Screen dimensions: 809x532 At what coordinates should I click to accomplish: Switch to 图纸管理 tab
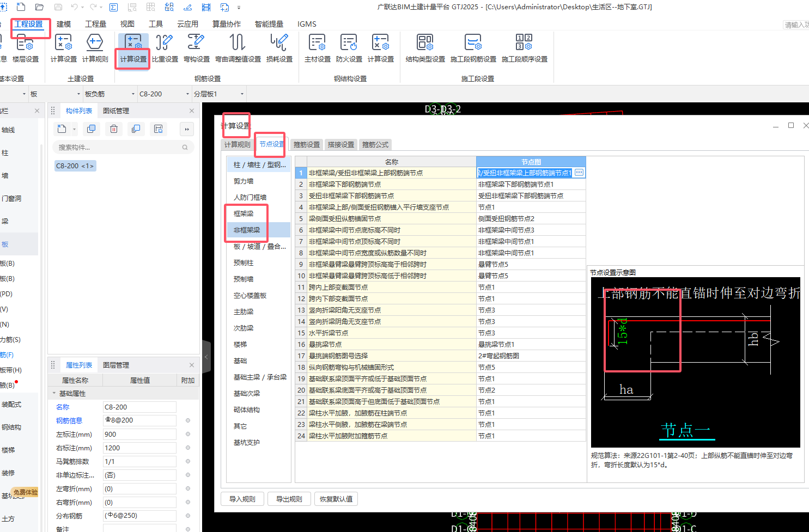click(x=116, y=111)
